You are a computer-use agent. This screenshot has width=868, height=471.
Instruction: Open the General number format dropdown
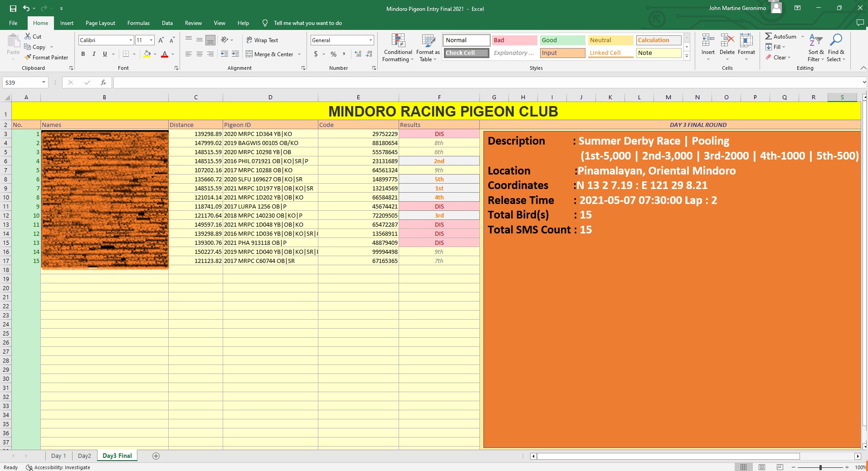[x=371, y=40]
